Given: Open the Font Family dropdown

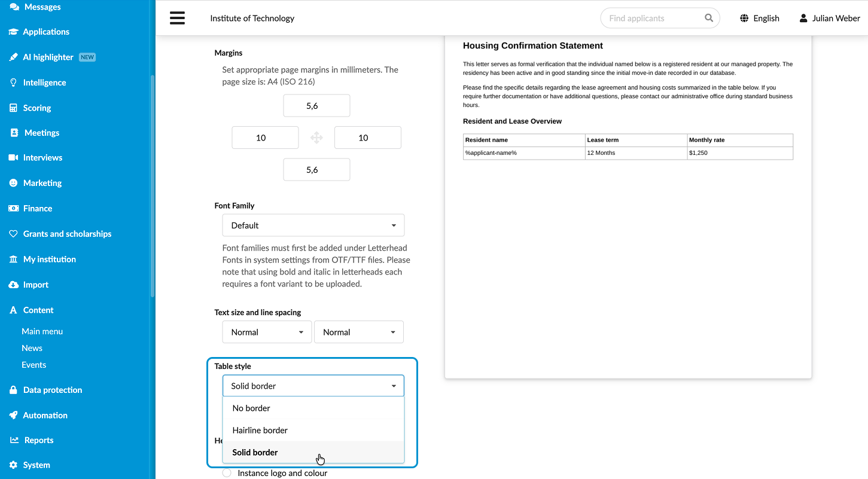Looking at the screenshot, I should tap(313, 225).
